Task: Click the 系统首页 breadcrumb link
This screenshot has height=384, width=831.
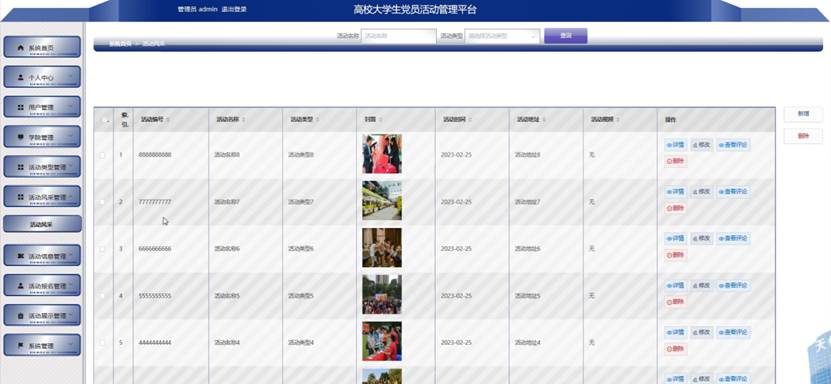Action: pos(120,44)
